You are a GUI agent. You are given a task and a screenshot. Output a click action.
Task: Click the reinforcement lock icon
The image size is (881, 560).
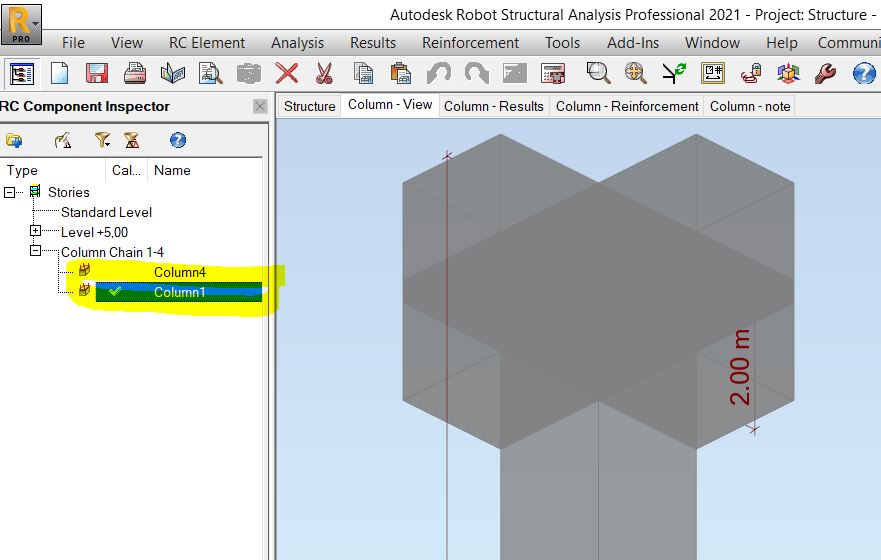pos(750,74)
